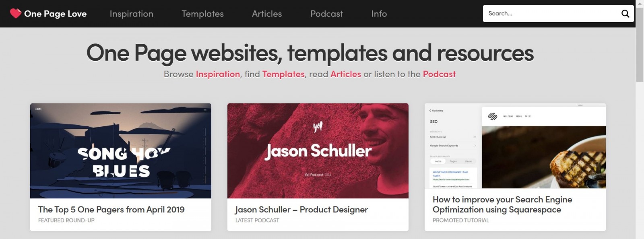Open the Inspiration menu

click(132, 14)
